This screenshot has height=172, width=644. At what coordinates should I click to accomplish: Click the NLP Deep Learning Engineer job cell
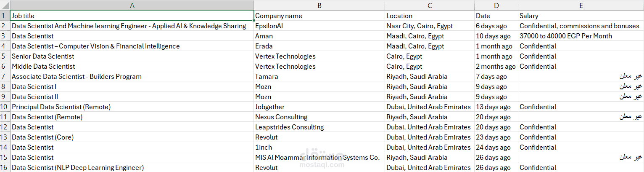(x=132, y=167)
